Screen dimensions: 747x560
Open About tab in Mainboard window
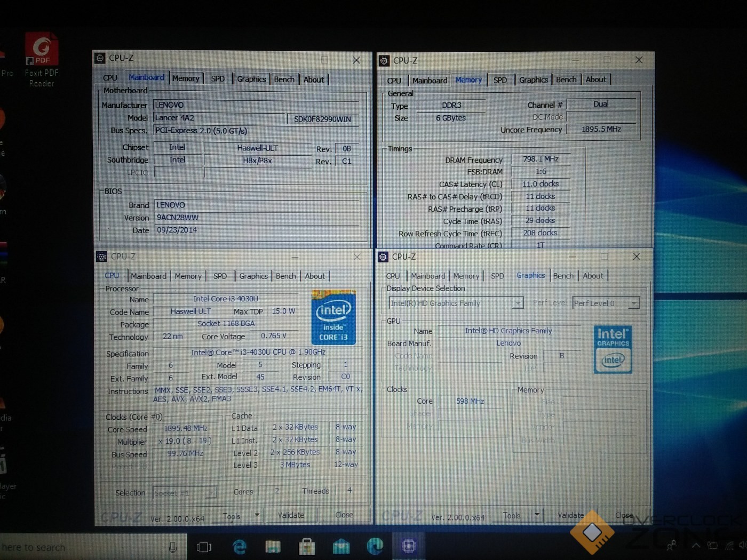[314, 79]
